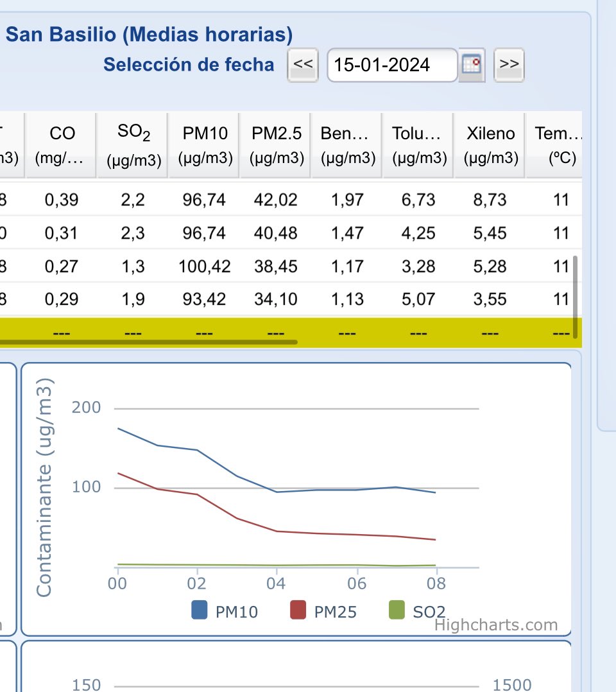
Task: Click xylene value 3,55
Action: click(x=490, y=299)
